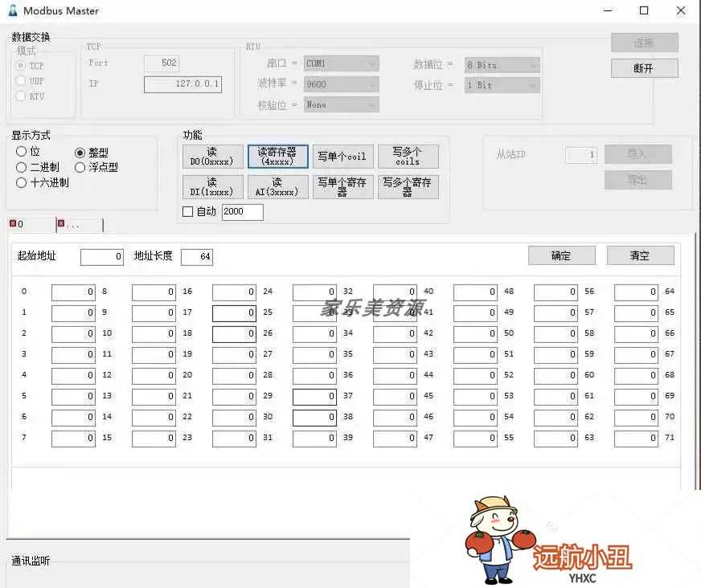701x588 pixels.
Task: Click the 确定 confirm button
Action: [561, 255]
